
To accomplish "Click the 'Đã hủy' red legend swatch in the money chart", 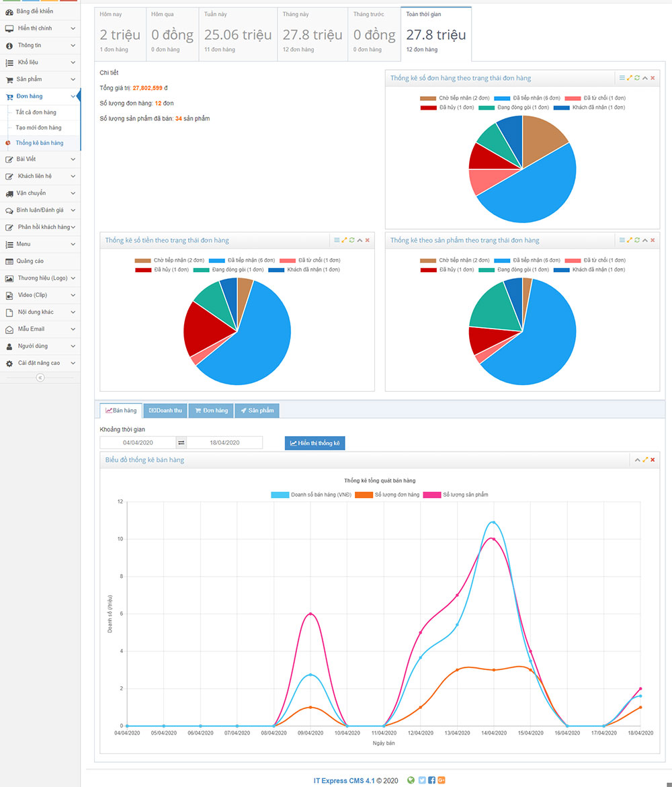I will pyautogui.click(x=143, y=270).
